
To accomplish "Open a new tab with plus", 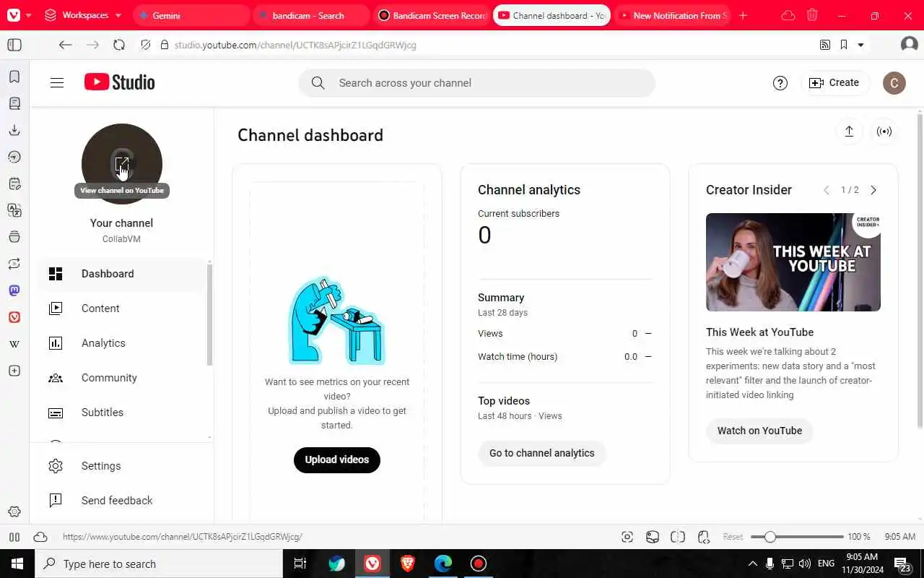I will tap(744, 15).
